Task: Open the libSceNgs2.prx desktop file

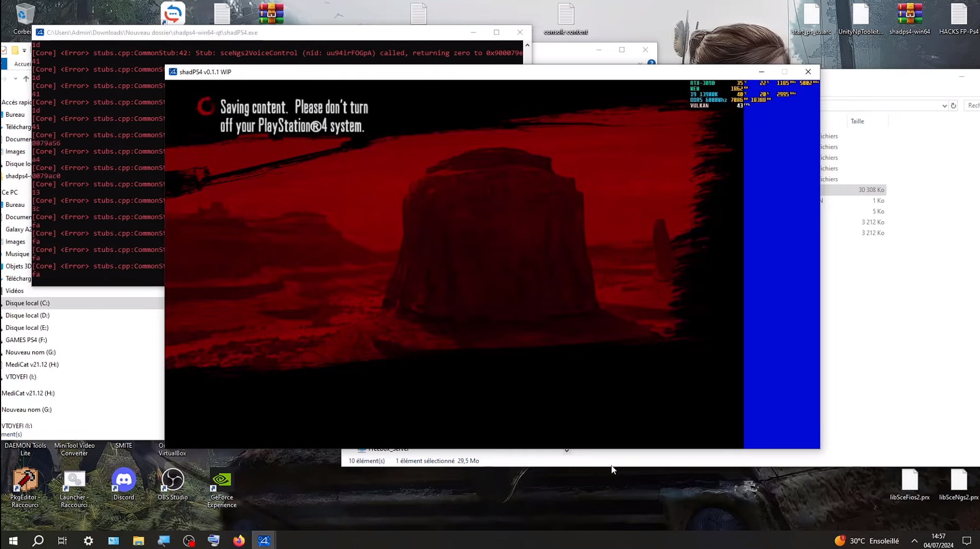Action: pyautogui.click(x=958, y=485)
